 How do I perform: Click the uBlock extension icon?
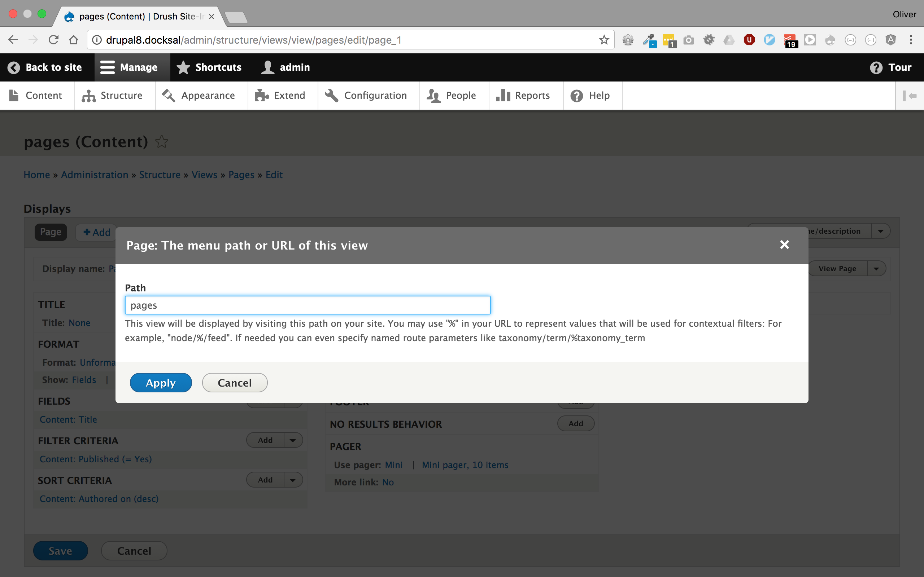pos(749,40)
